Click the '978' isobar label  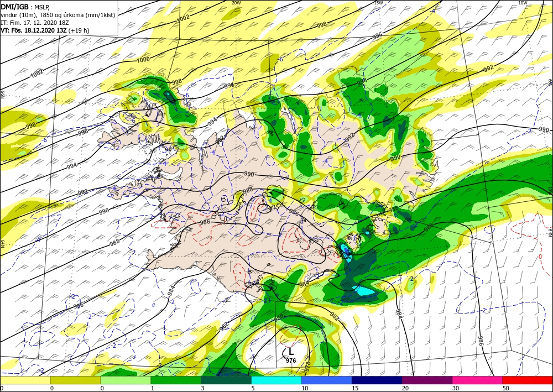click(x=307, y=365)
